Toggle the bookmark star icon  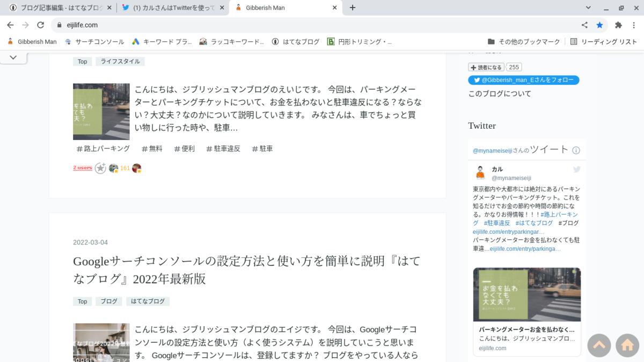click(x=599, y=25)
